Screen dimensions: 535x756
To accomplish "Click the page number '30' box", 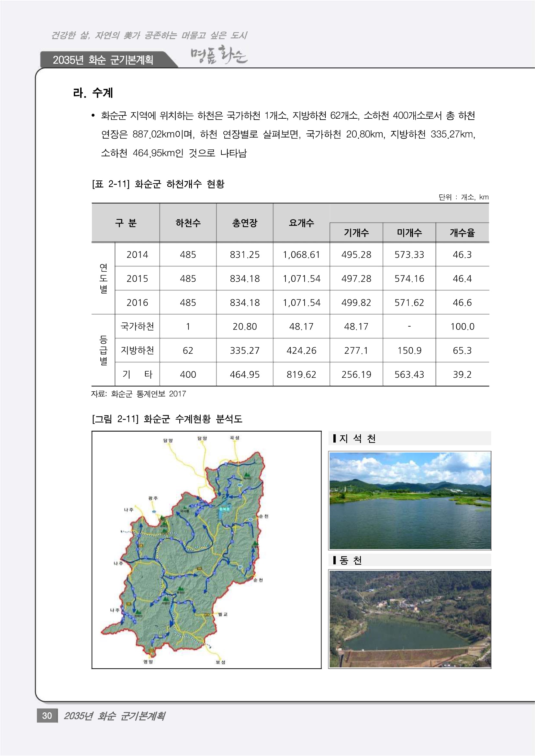I will [x=47, y=716].
